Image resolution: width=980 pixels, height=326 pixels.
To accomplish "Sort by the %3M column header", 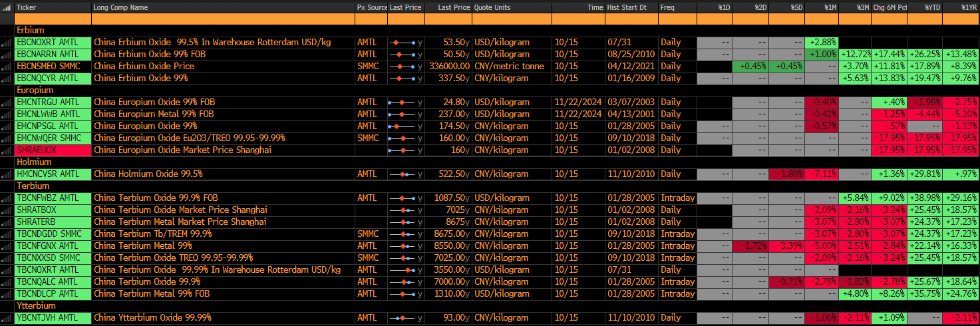I will coord(856,7).
